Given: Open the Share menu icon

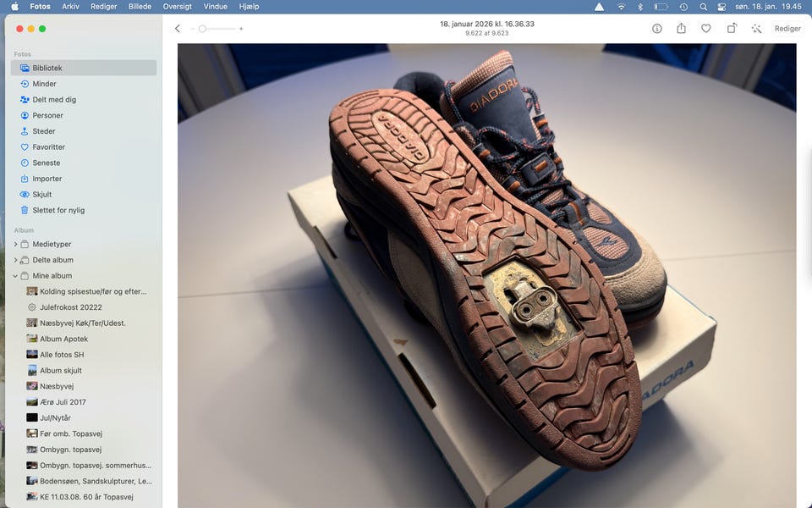Looking at the screenshot, I should point(681,29).
